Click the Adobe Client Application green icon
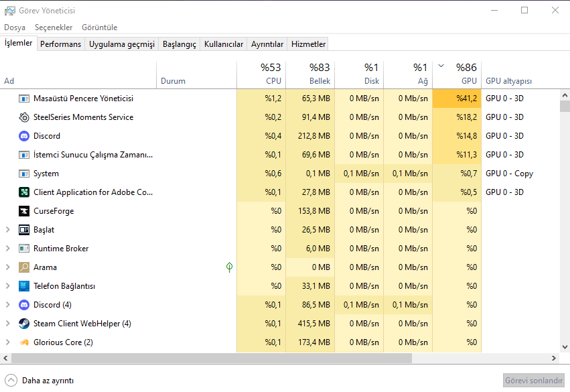The image size is (570, 392). click(24, 192)
